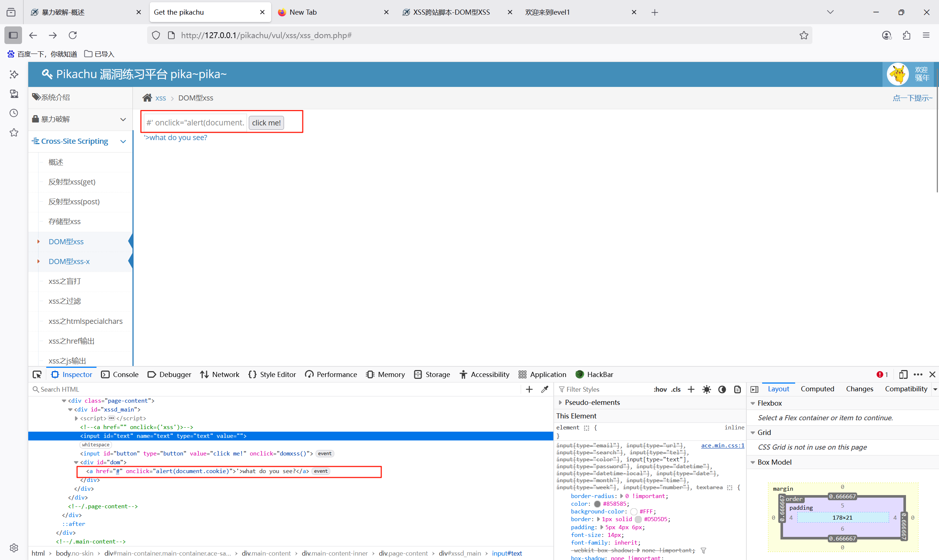Click the #858585 color swatch
This screenshot has width=939, height=560.
597,504
